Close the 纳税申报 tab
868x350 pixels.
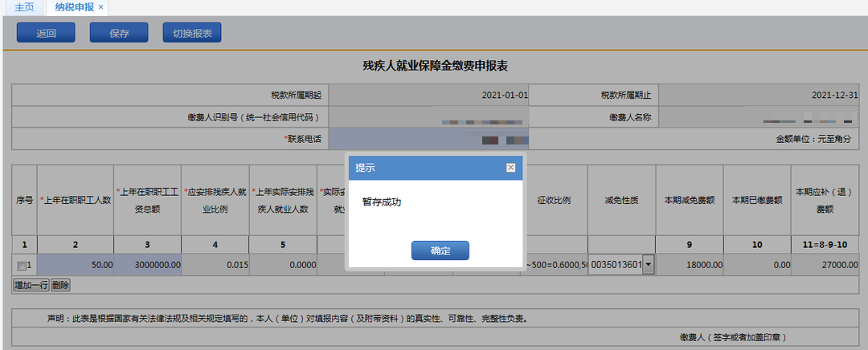tap(100, 7)
